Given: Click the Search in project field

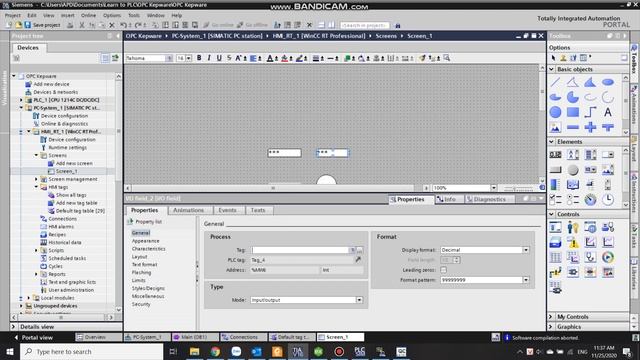Looking at the screenshot, I should (364, 25).
